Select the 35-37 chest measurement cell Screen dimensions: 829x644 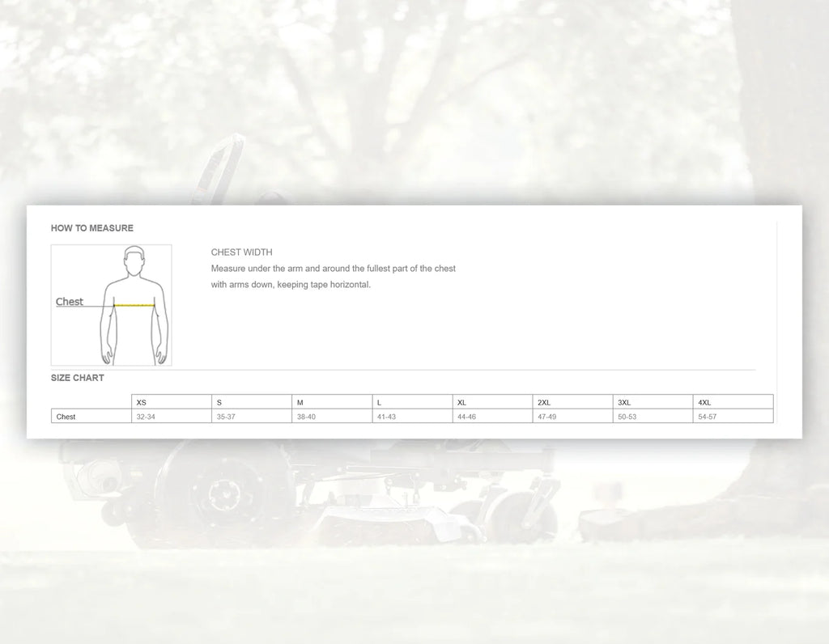pos(251,417)
